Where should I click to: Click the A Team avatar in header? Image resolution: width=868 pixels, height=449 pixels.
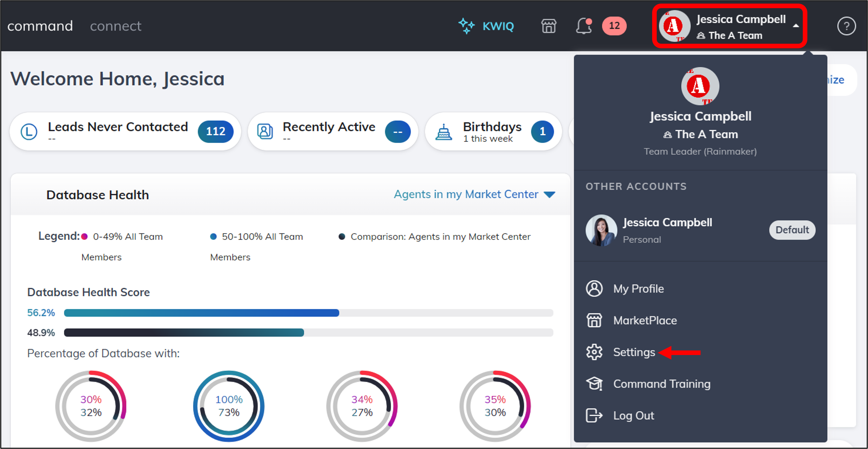tap(675, 26)
